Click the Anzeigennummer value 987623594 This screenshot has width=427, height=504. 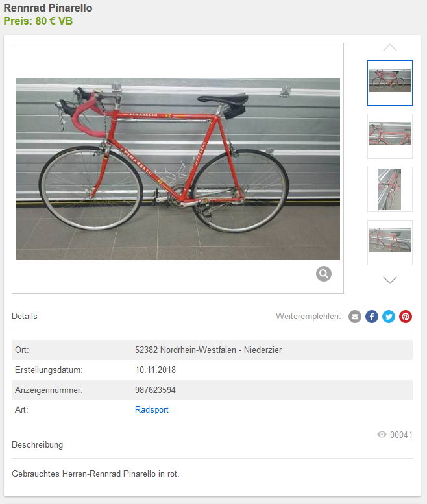coord(155,390)
